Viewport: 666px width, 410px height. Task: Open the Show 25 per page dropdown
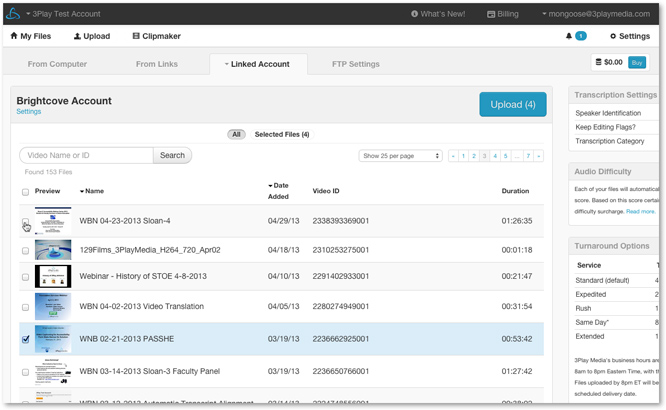pyautogui.click(x=400, y=156)
